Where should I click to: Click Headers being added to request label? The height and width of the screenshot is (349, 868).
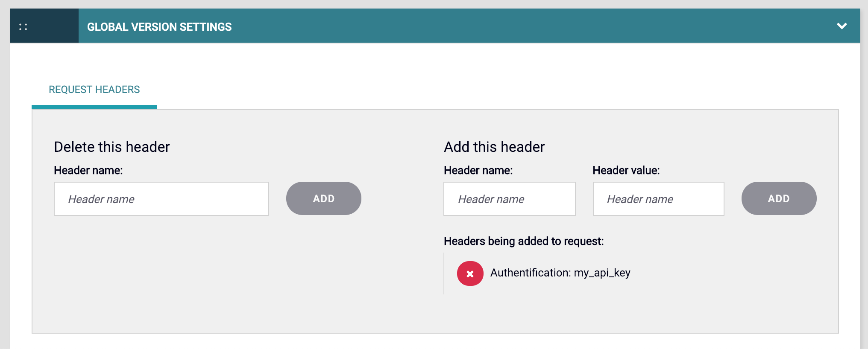pyautogui.click(x=524, y=241)
